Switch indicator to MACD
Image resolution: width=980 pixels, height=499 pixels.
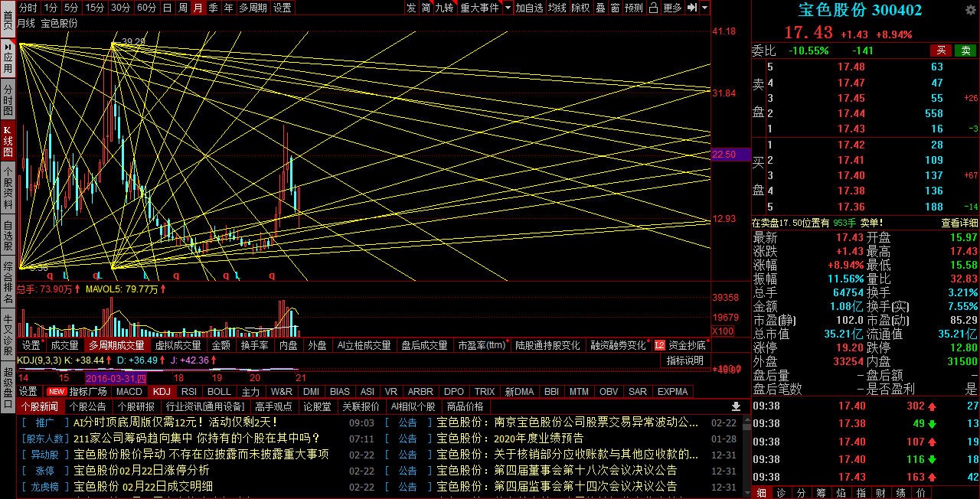pyautogui.click(x=129, y=391)
